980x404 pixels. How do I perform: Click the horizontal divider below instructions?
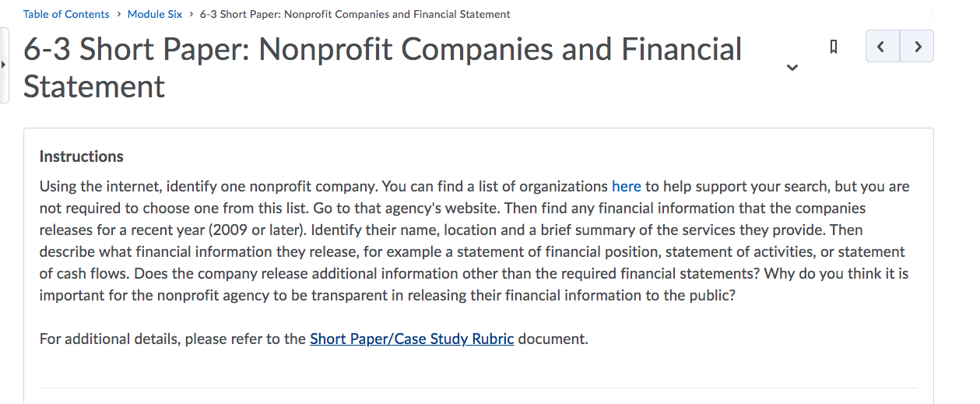[478, 388]
